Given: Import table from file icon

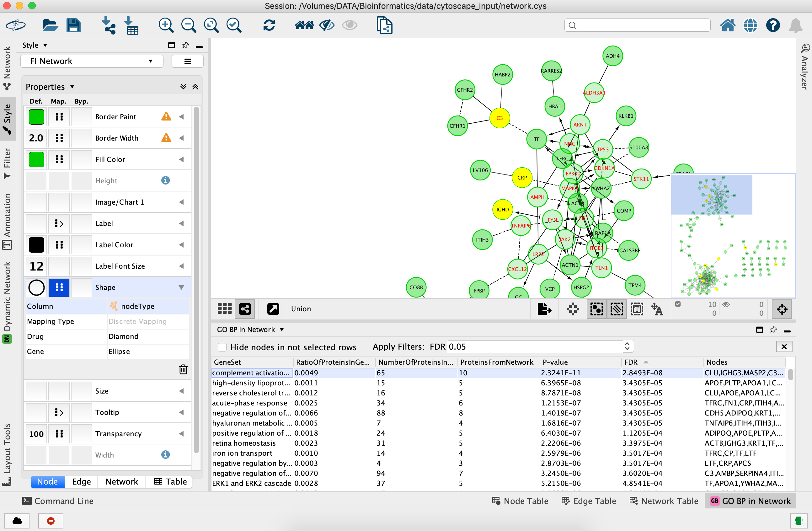Looking at the screenshot, I should click(131, 25).
